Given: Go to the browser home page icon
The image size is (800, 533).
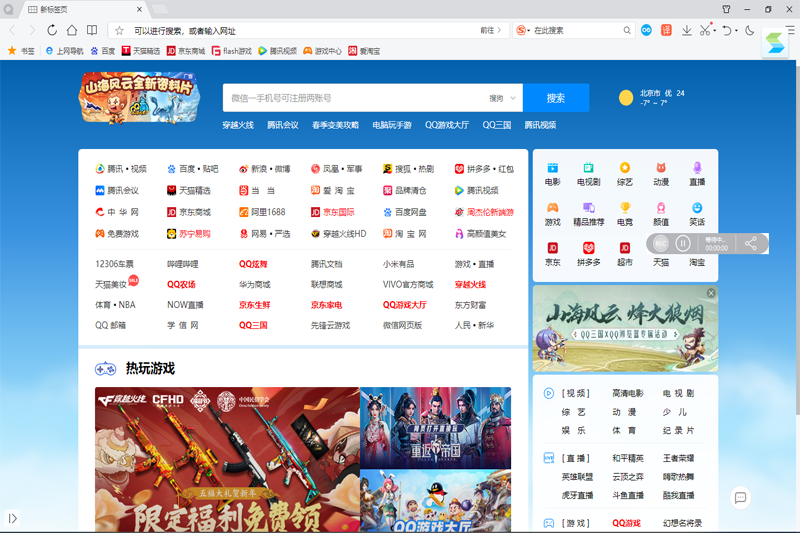Looking at the screenshot, I should tap(72, 31).
